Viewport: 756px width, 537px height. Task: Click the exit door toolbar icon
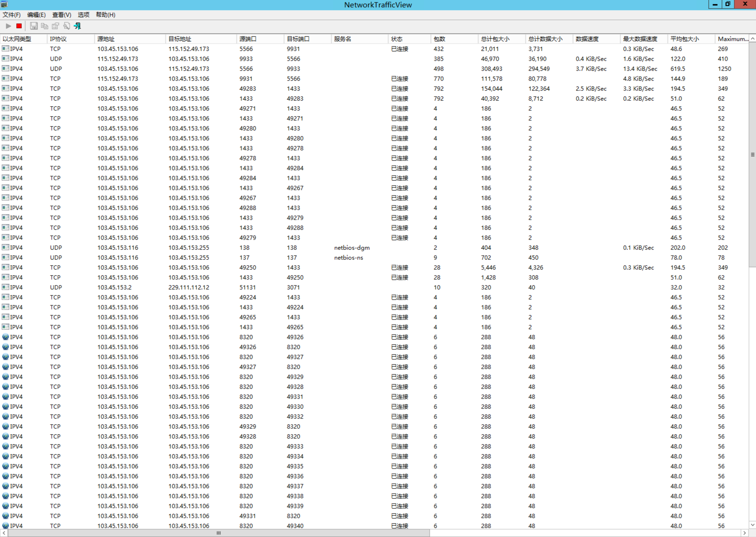pyautogui.click(x=77, y=26)
